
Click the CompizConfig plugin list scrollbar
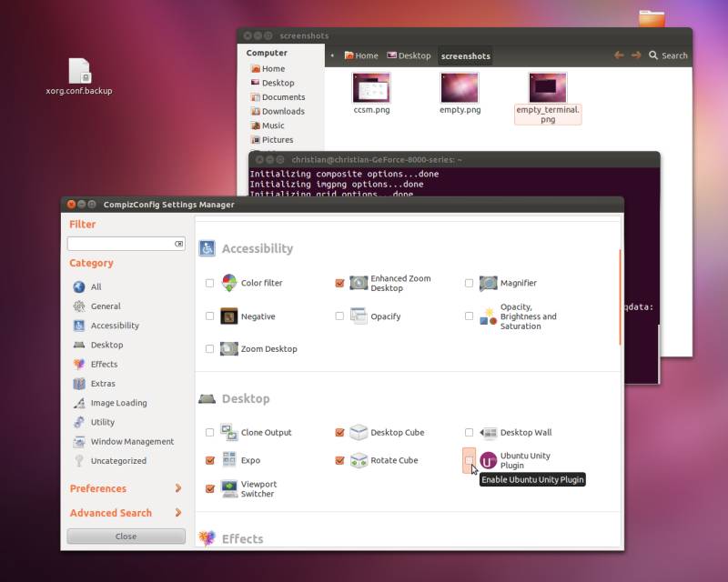click(621, 297)
